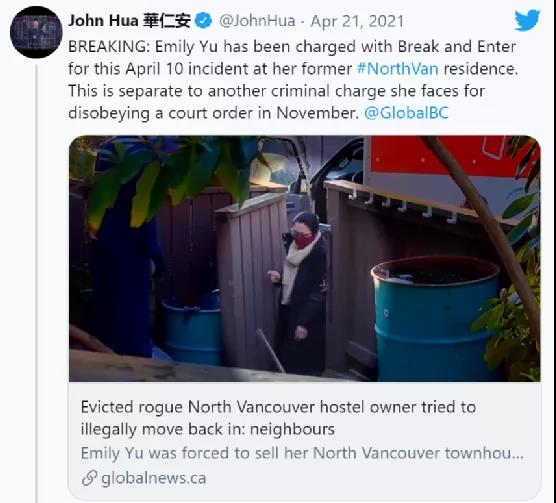Click the 'Emily Yu was forced to sell' description
The height and width of the screenshot is (503, 556).
coord(302,453)
